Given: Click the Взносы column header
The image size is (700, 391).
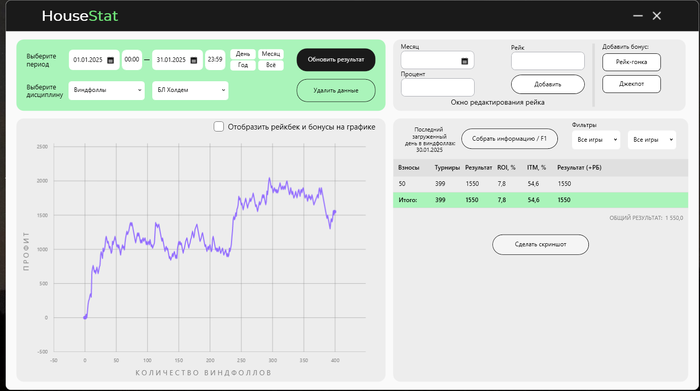Looking at the screenshot, I should click(x=408, y=168).
